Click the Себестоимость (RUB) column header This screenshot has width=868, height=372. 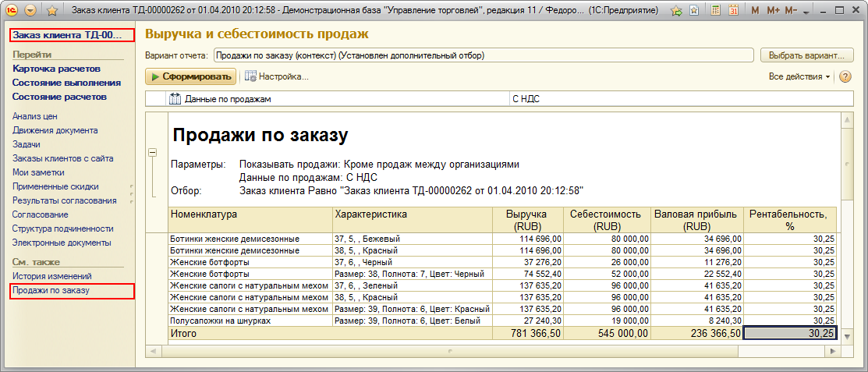[x=607, y=220]
